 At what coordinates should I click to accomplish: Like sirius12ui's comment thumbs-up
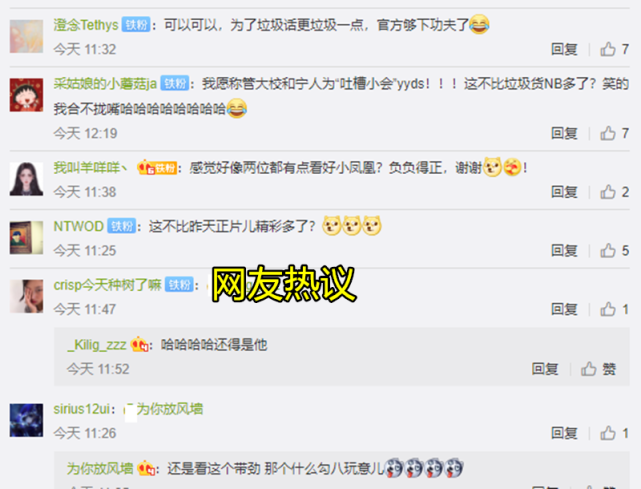point(608,433)
